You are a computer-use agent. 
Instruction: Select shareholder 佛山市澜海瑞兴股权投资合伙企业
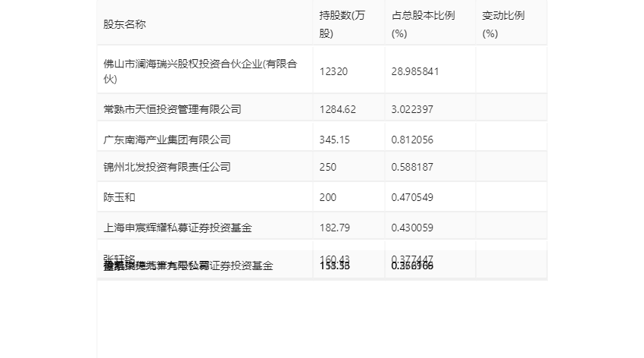point(200,71)
